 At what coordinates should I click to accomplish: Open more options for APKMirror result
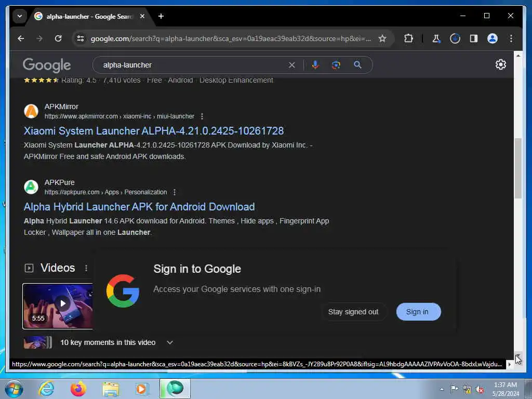point(202,116)
